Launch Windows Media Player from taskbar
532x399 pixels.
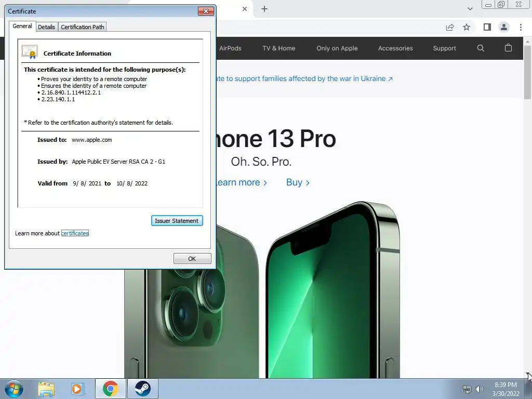pos(77,389)
